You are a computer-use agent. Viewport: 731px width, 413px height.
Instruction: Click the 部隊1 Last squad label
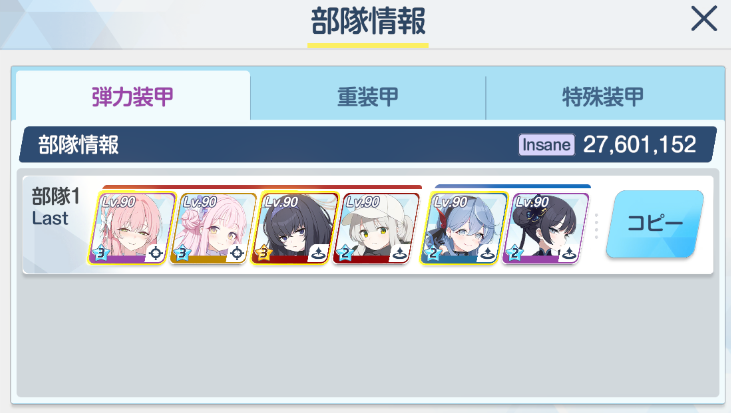click(55, 207)
